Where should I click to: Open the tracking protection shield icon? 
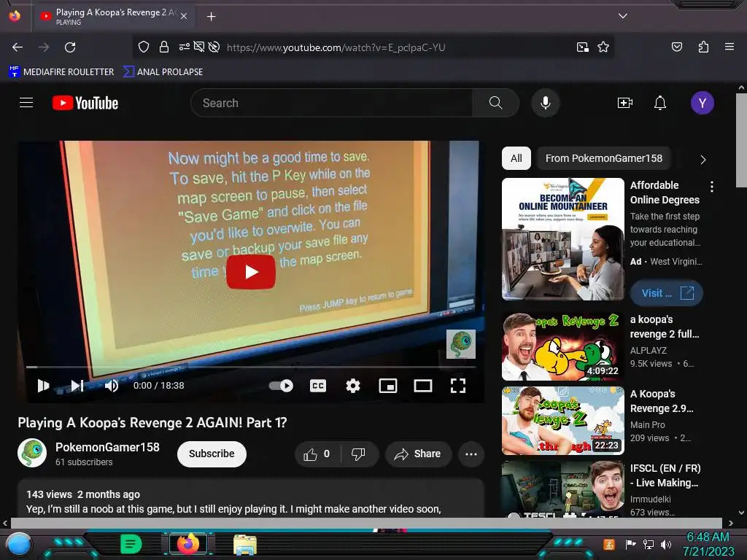tap(144, 47)
